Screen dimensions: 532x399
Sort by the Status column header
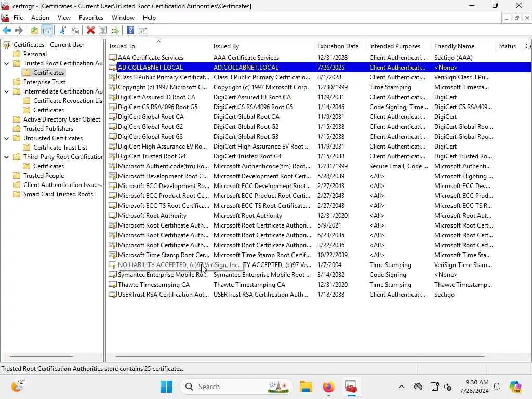[x=509, y=46]
